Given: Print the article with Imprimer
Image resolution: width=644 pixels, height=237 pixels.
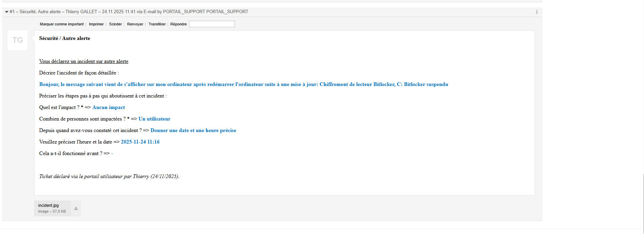Looking at the screenshot, I should pos(96,24).
